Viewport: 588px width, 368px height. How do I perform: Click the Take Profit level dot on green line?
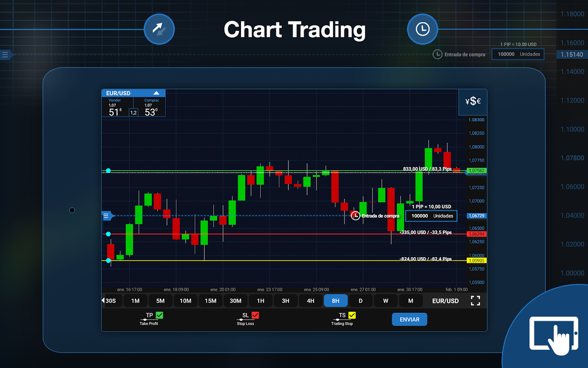click(x=108, y=171)
